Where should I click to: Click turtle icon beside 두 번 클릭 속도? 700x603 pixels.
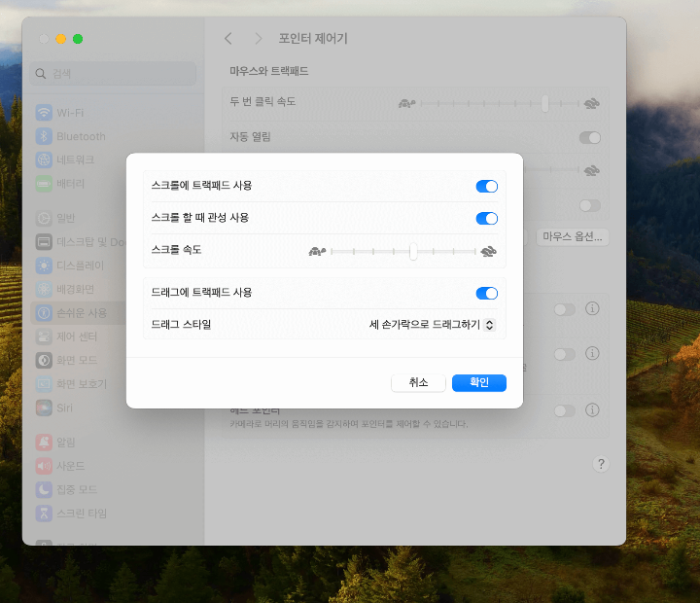tap(406, 104)
